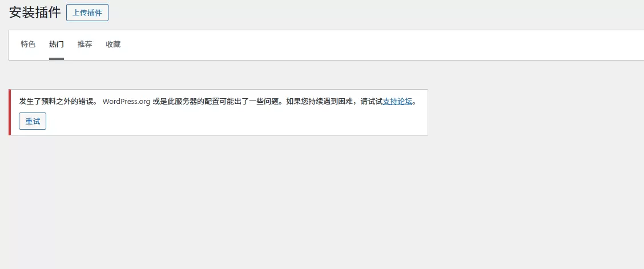Click the 发生了预料之外的错误 message text
This screenshot has height=269, width=644.
pos(58,102)
